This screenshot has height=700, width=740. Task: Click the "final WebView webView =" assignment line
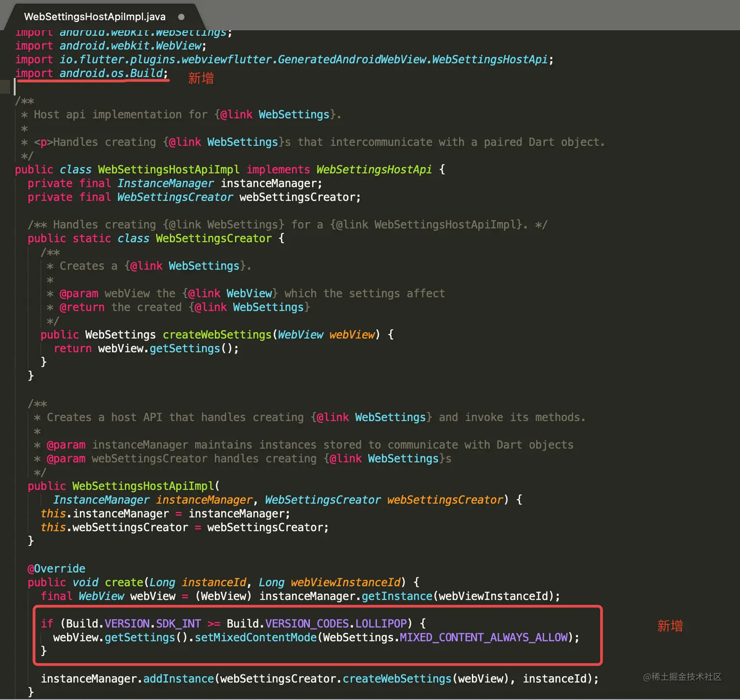click(301, 596)
